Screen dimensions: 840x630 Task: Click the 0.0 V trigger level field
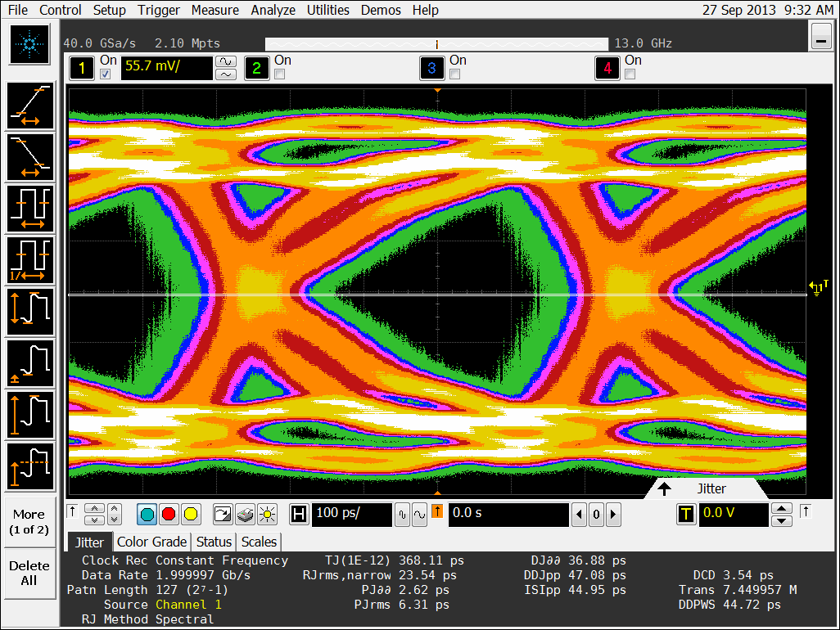point(734,515)
